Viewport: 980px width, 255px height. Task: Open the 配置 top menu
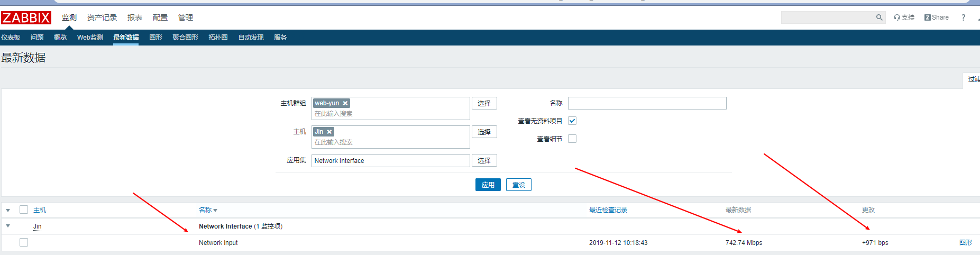pos(160,17)
